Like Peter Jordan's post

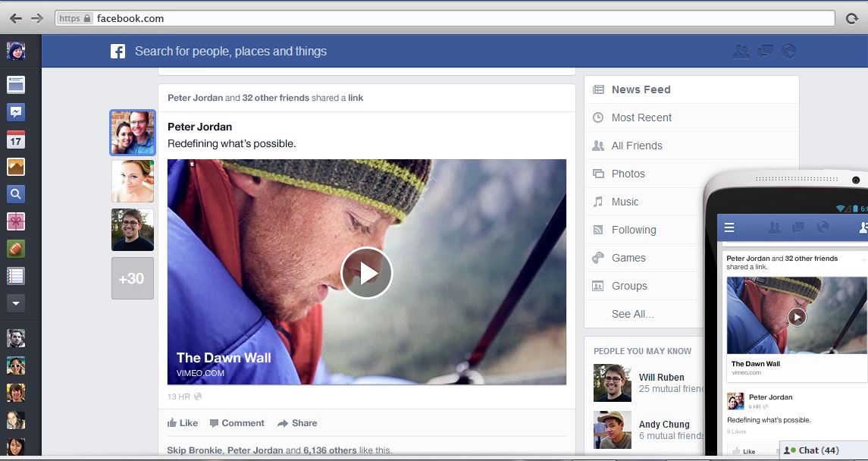pos(183,423)
